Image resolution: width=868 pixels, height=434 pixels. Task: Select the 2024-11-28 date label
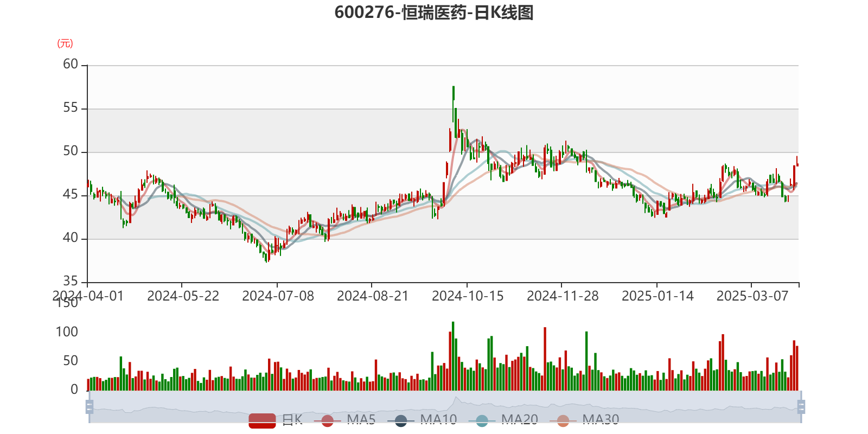coord(563,296)
